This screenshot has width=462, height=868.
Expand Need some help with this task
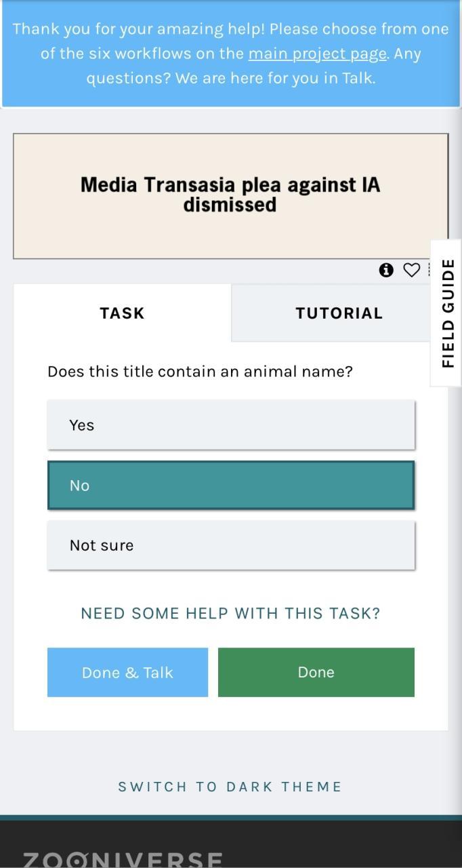click(x=230, y=613)
